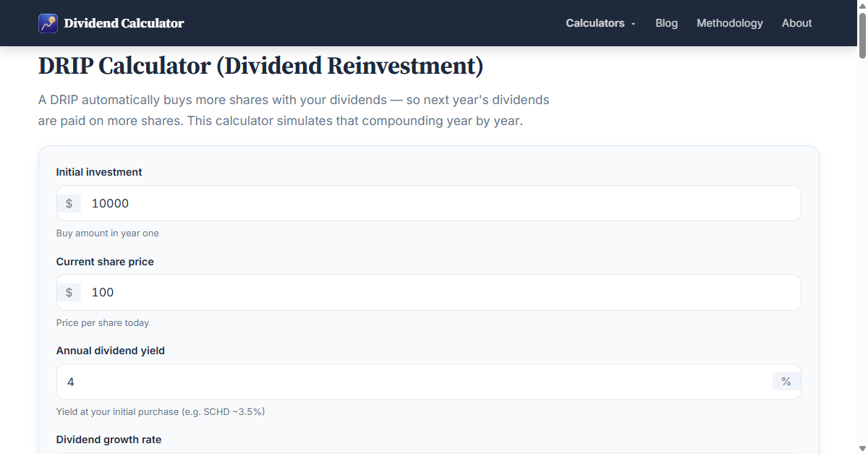The image size is (868, 454).
Task: Click the dollar sign beside share price
Action: pyautogui.click(x=69, y=292)
